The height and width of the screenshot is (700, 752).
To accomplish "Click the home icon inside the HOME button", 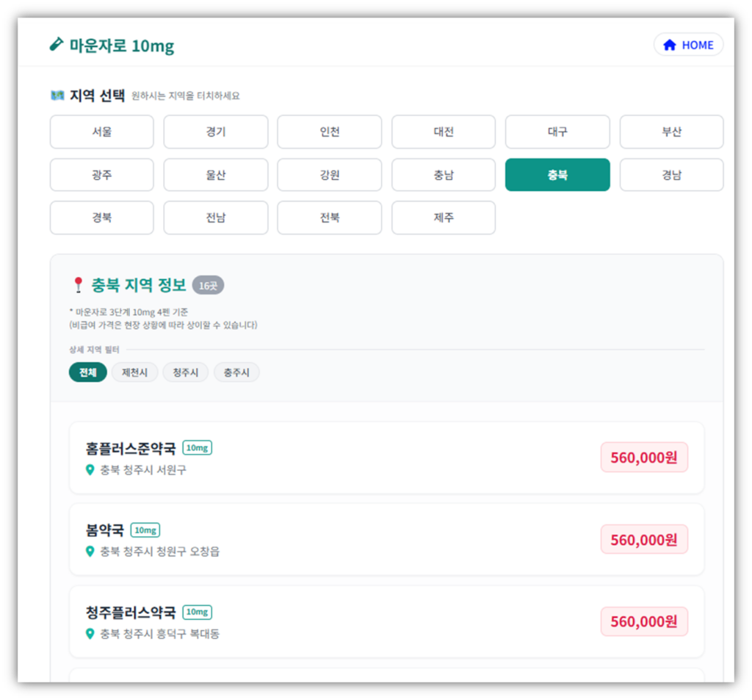I will click(x=668, y=44).
